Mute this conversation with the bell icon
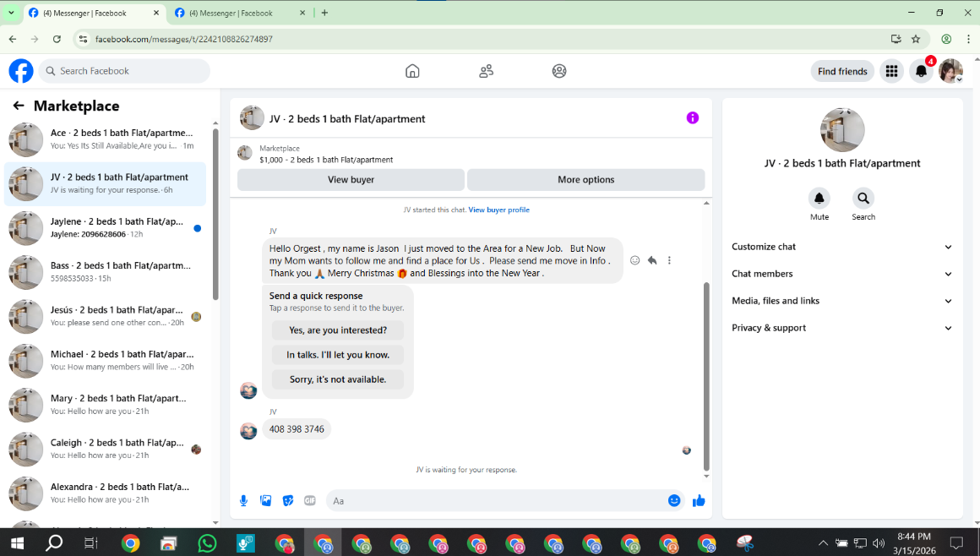Image resolution: width=980 pixels, height=556 pixels. pyautogui.click(x=819, y=199)
